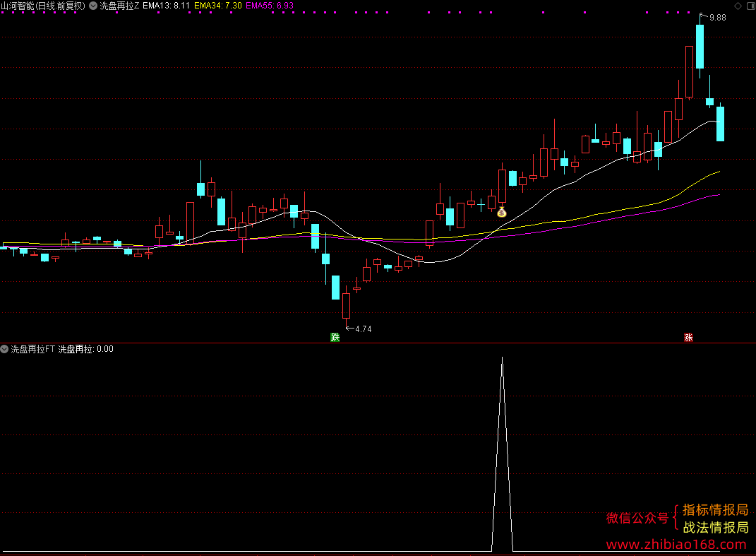756x556 pixels.
Task: Select the 洗盘再拉Z indicator name
Action: (119, 6)
